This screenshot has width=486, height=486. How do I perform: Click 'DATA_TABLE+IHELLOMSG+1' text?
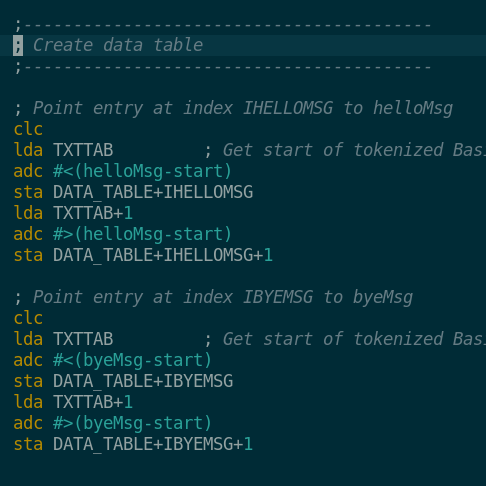163,255
